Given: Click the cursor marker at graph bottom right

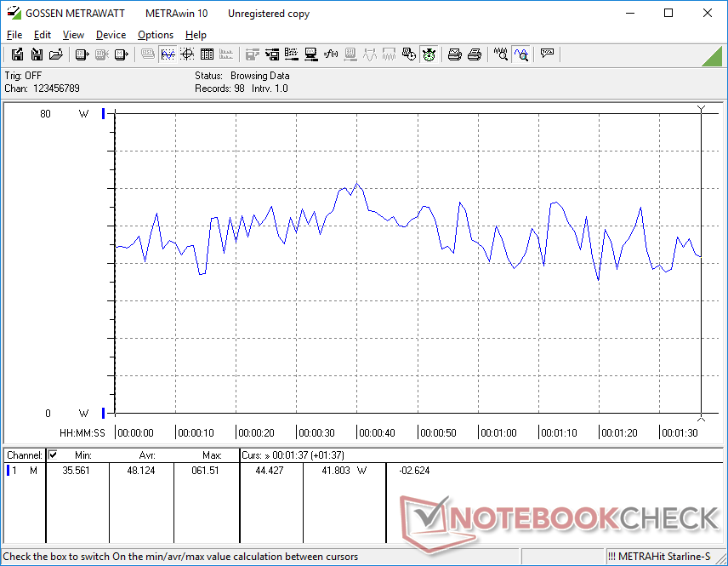Looking at the screenshot, I should [701, 418].
